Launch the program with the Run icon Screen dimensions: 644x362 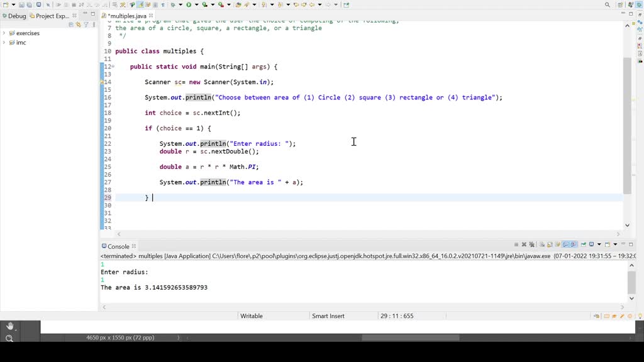[189, 4]
